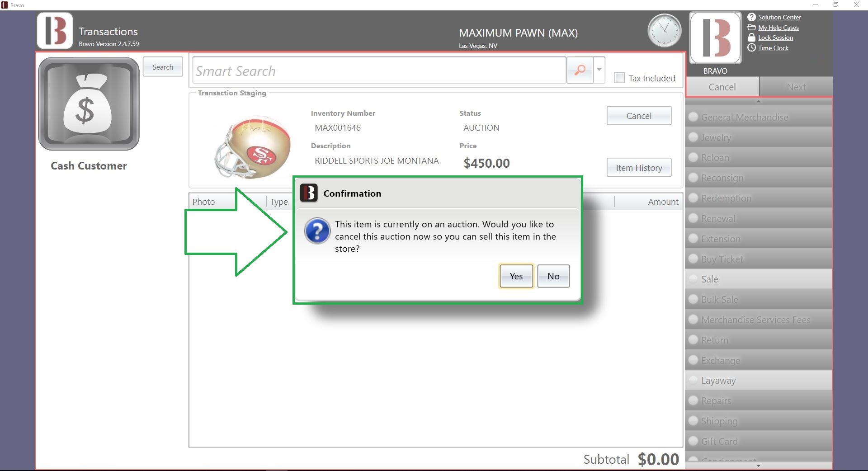Select the Repairs transaction type
Screen dimensions: 868x471
(759, 400)
